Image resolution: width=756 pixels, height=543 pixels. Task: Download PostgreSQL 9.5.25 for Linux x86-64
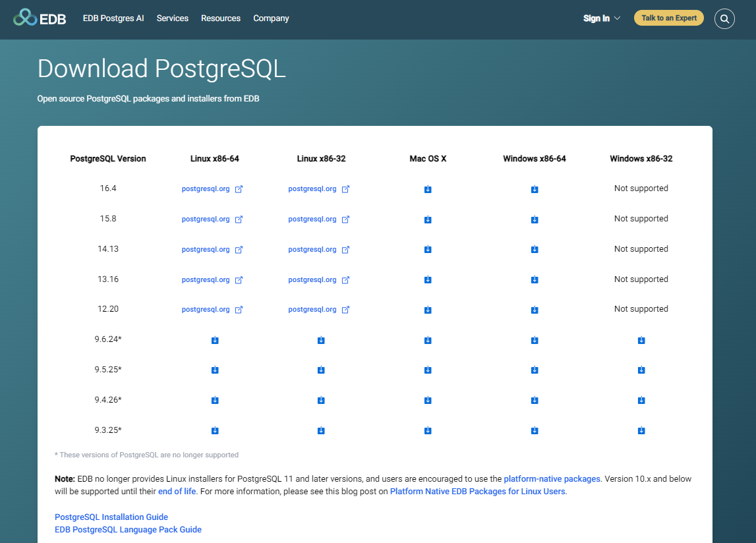point(215,370)
